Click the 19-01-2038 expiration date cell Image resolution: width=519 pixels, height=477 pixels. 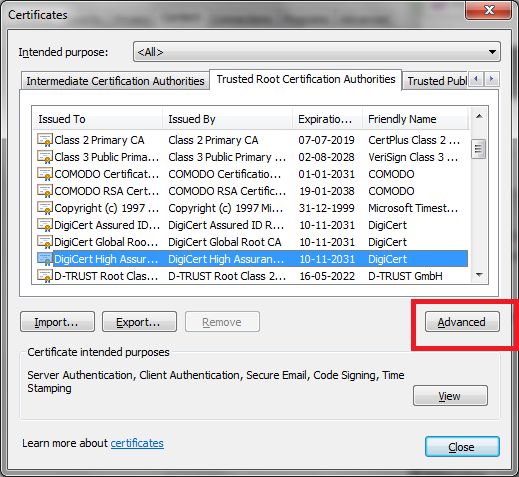click(327, 191)
